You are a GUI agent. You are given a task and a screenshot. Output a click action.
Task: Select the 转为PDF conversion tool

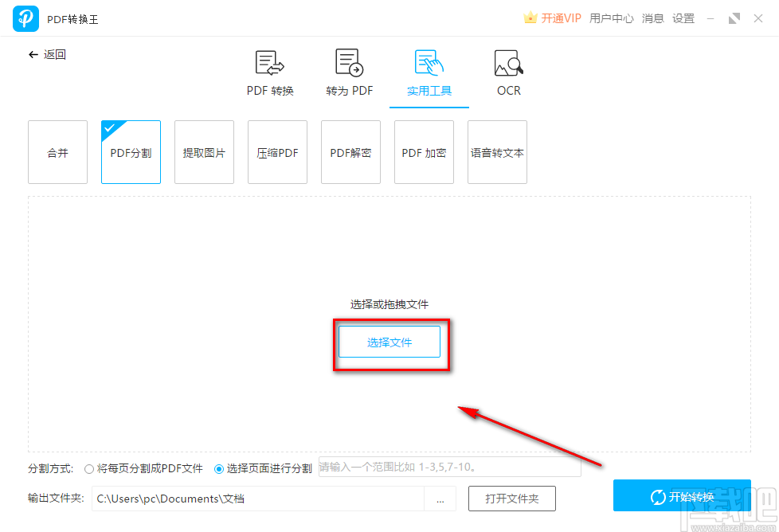click(x=349, y=72)
